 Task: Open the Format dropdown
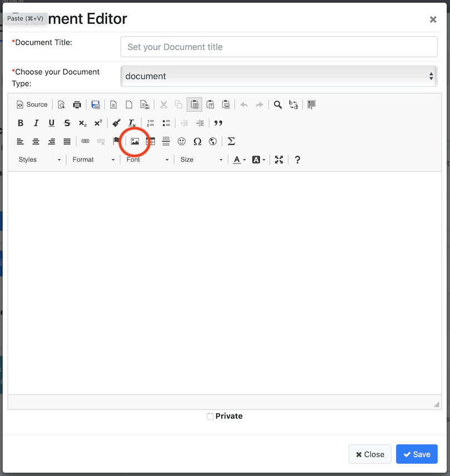tap(93, 160)
